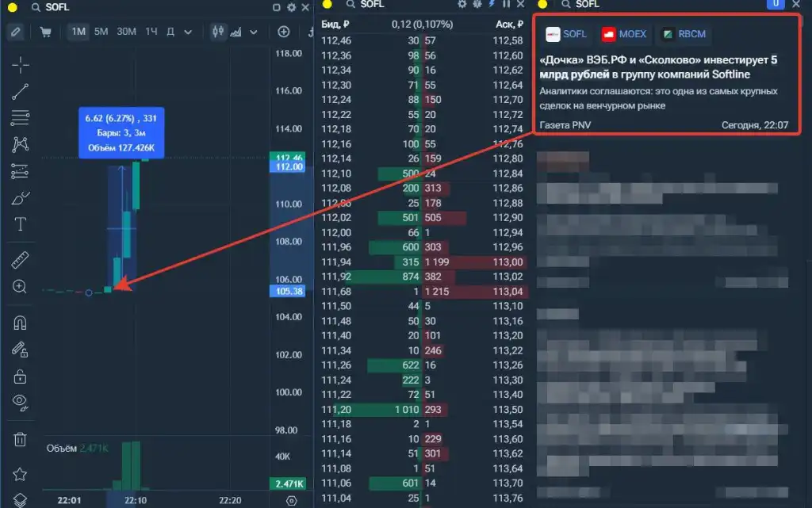Toggle the pencil drawing-panel button

pyautogui.click(x=16, y=32)
